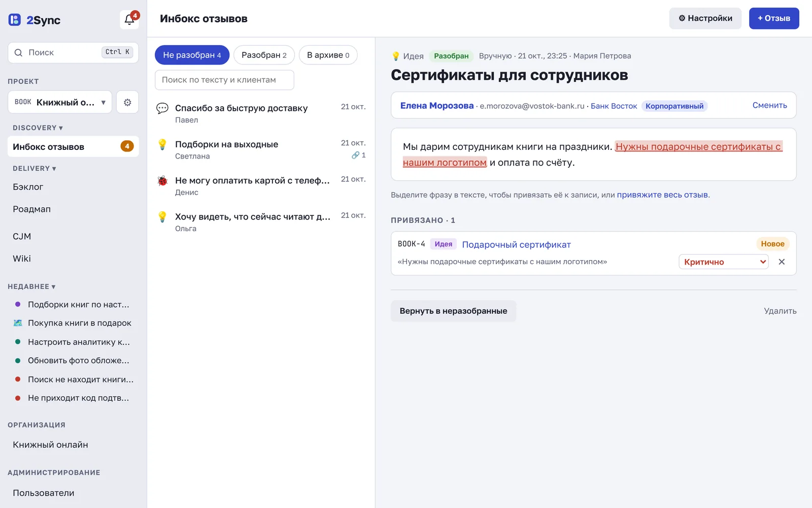The height and width of the screenshot is (508, 812).
Task: Click lightbulb icon of Подборки на выходные
Action: [162, 144]
